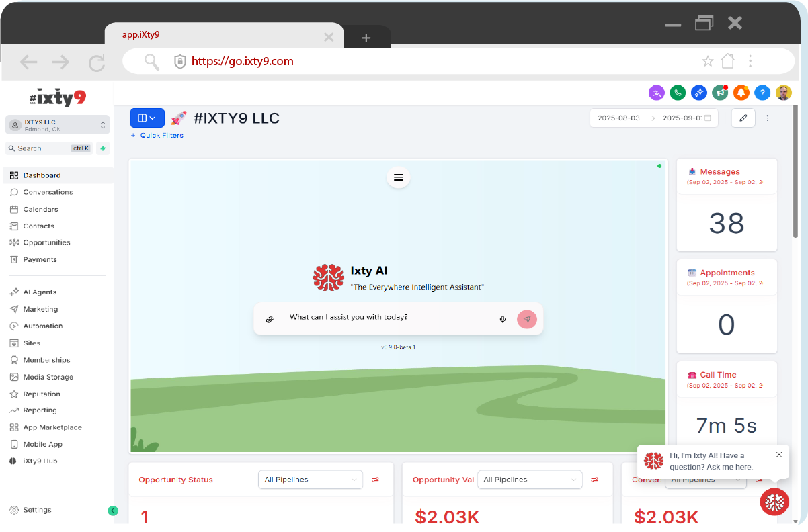Click the Messages card count 38
This screenshot has height=532, width=808.
(x=727, y=223)
